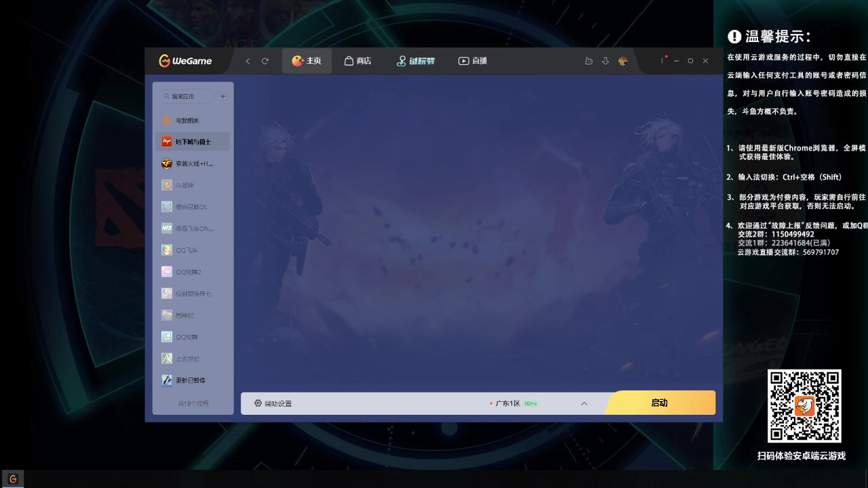Select 极品飞车ON in the game list

click(193, 228)
